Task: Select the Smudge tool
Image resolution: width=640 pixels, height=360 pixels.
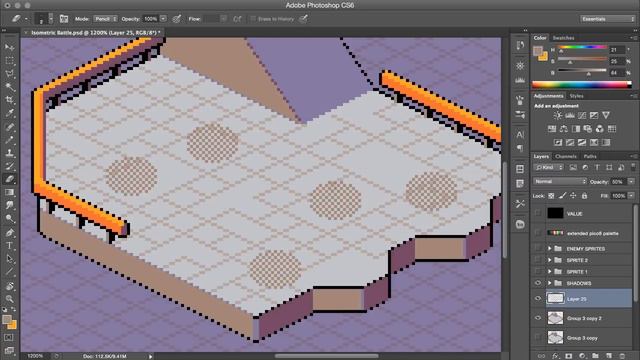Action: point(9,205)
